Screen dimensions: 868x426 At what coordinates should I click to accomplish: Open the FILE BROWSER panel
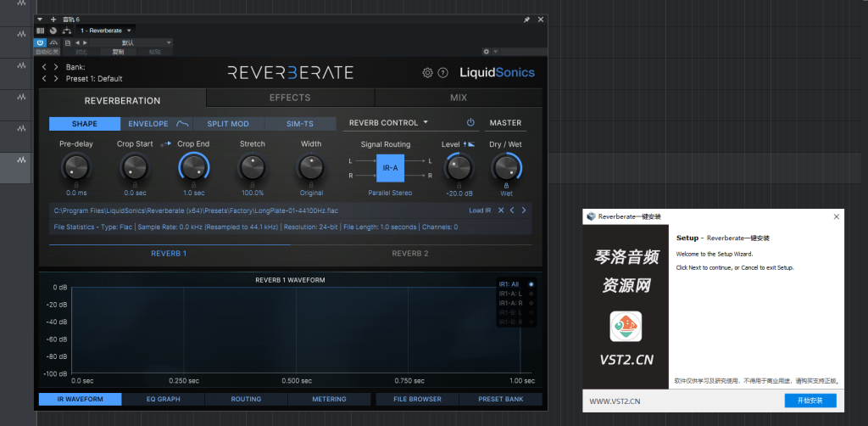417,399
